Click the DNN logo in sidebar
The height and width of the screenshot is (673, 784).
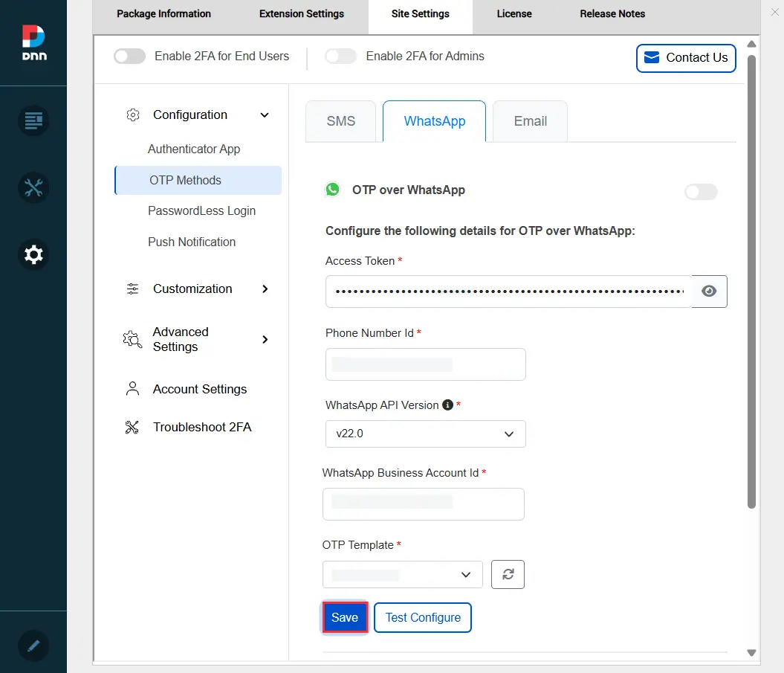[x=34, y=42]
